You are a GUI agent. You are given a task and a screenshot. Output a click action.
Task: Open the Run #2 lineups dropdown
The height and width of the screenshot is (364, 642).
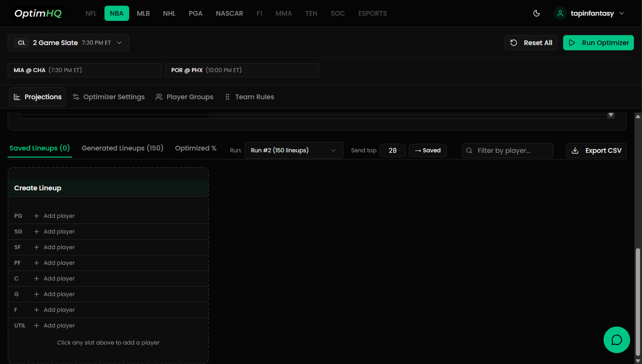(293, 150)
